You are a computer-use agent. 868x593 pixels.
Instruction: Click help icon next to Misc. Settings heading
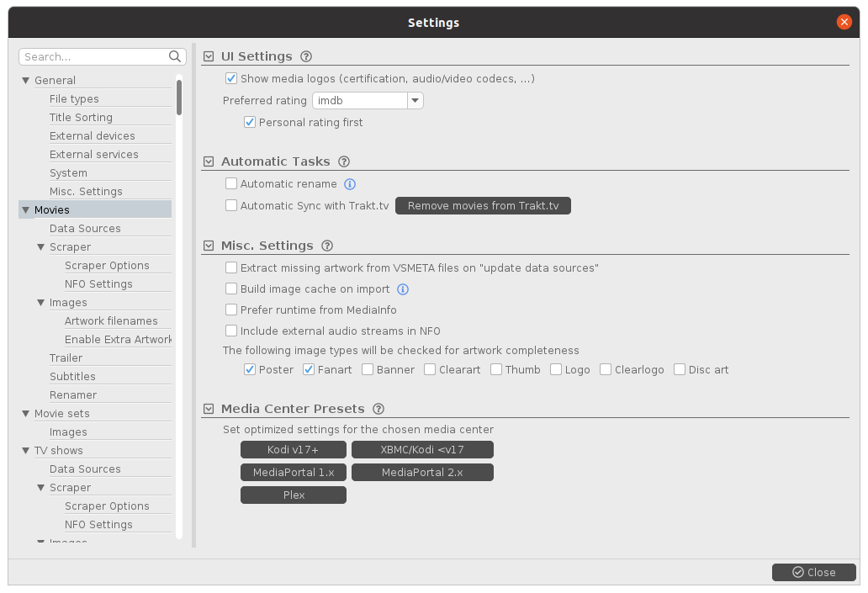[x=327, y=246]
